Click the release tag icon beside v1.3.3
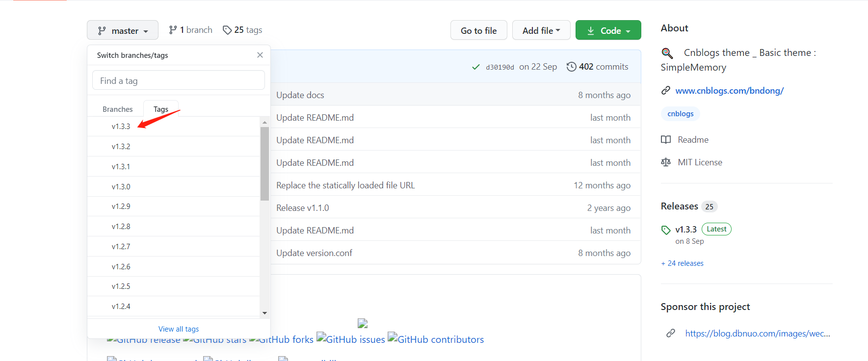 (x=666, y=230)
